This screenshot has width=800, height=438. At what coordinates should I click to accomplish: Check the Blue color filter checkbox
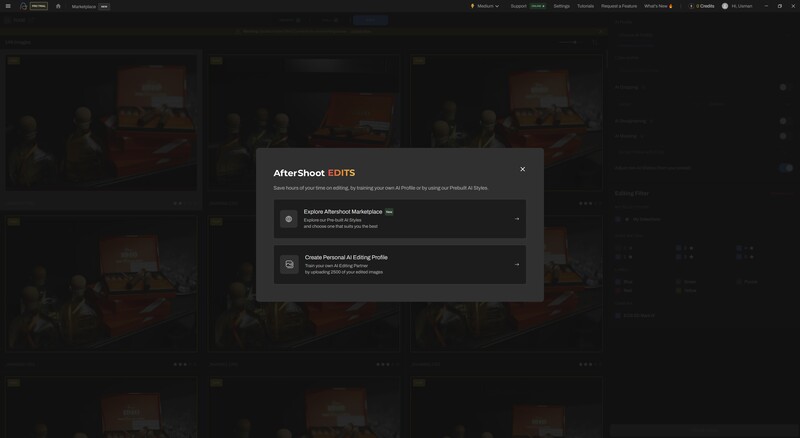click(x=618, y=282)
